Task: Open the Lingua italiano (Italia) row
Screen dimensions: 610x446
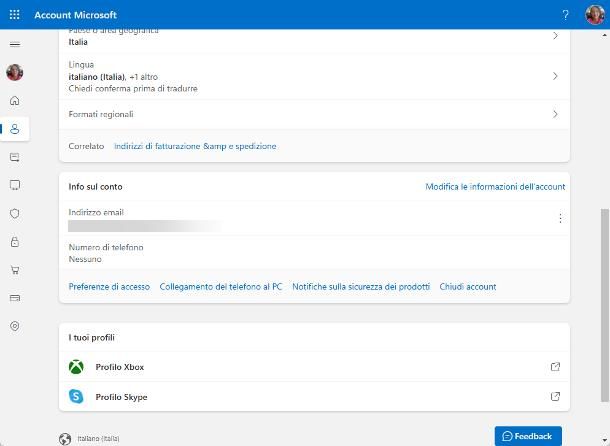Action: pyautogui.click(x=314, y=76)
